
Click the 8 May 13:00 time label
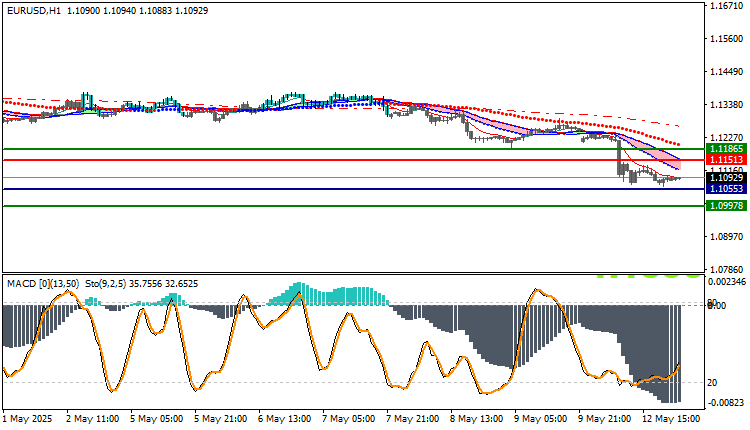point(476,419)
